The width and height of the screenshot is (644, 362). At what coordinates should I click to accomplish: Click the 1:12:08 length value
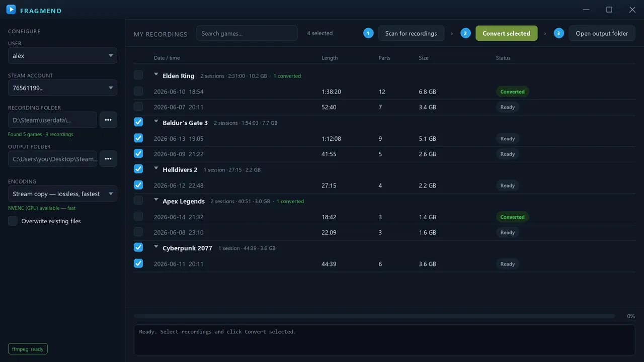click(x=331, y=138)
